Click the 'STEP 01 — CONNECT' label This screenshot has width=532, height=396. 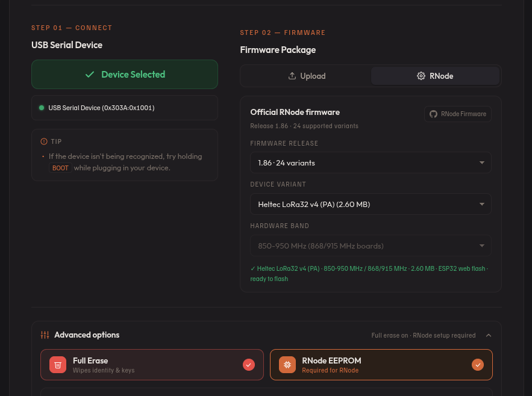pyautogui.click(x=72, y=28)
